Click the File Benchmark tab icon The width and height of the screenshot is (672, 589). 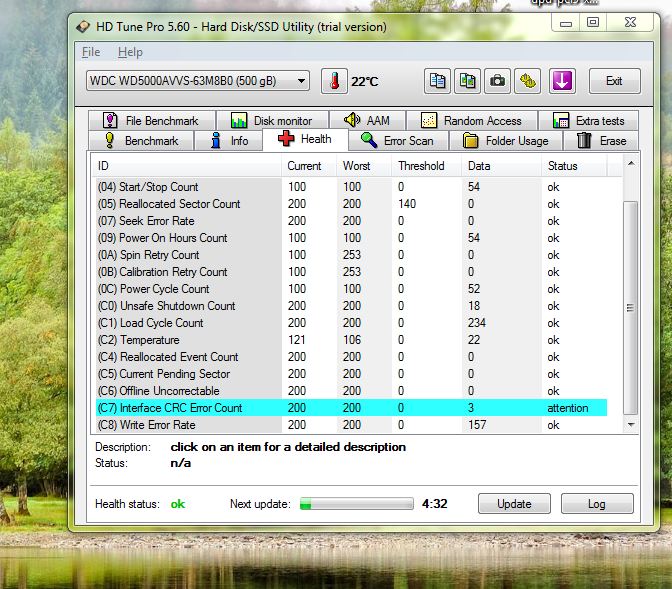pyautogui.click(x=110, y=120)
